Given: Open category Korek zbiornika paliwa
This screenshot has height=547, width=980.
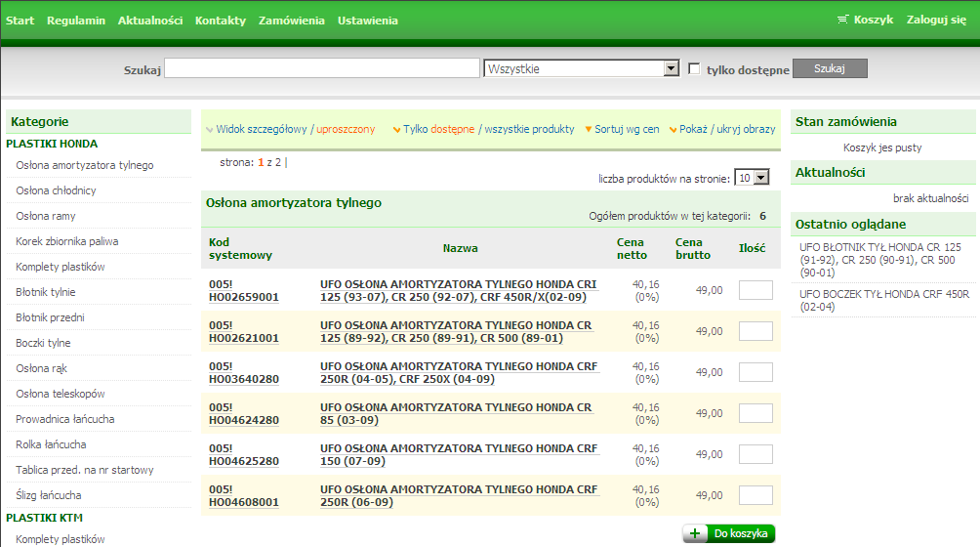Looking at the screenshot, I should pos(67,241).
